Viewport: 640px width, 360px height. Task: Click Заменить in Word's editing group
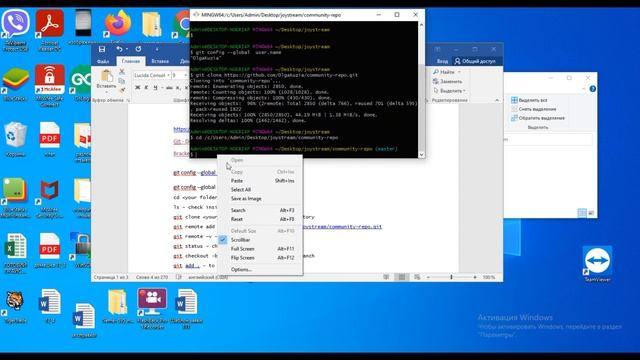pos(447,81)
